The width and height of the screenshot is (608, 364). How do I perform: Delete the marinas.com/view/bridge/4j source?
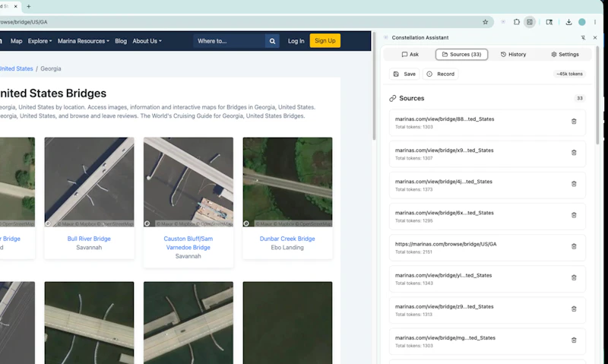click(574, 184)
